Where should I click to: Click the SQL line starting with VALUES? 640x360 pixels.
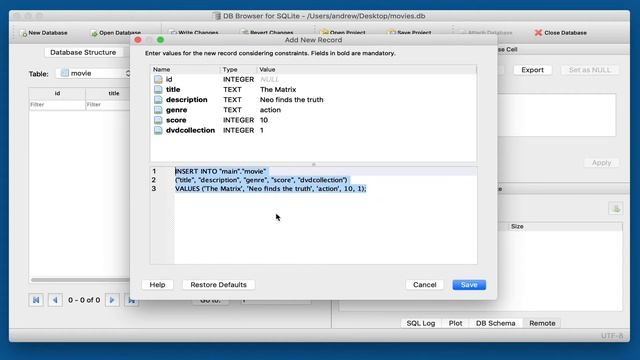pyautogui.click(x=271, y=189)
